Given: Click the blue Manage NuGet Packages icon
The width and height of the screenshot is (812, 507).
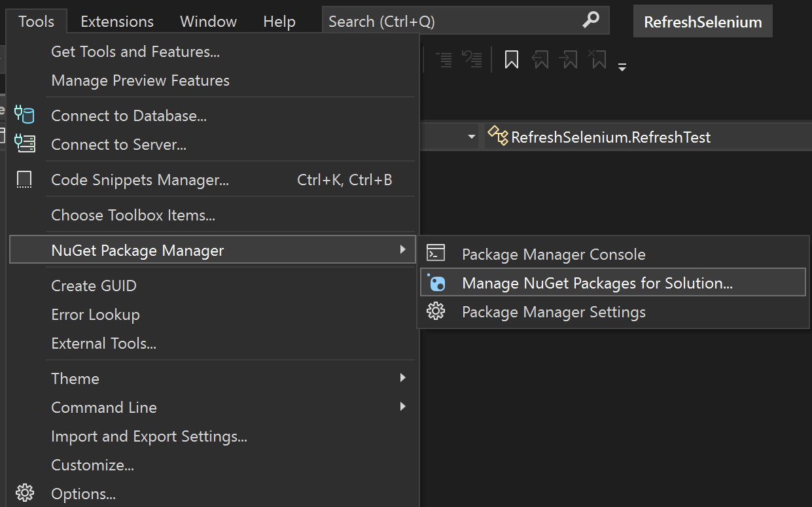Looking at the screenshot, I should pos(436,283).
